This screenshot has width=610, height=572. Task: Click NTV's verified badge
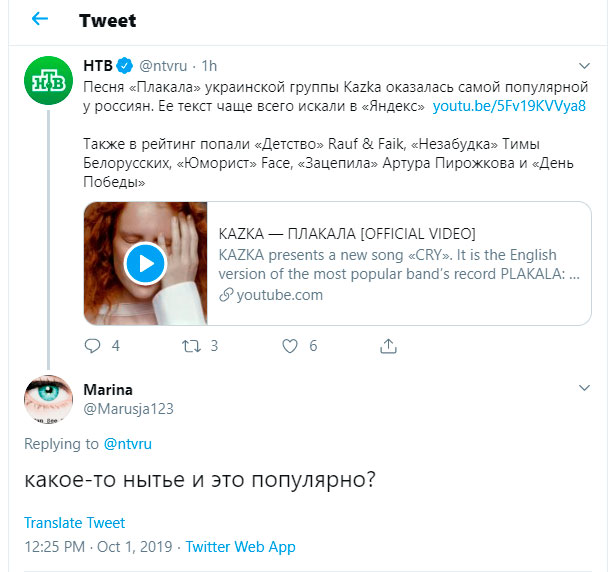click(x=125, y=66)
